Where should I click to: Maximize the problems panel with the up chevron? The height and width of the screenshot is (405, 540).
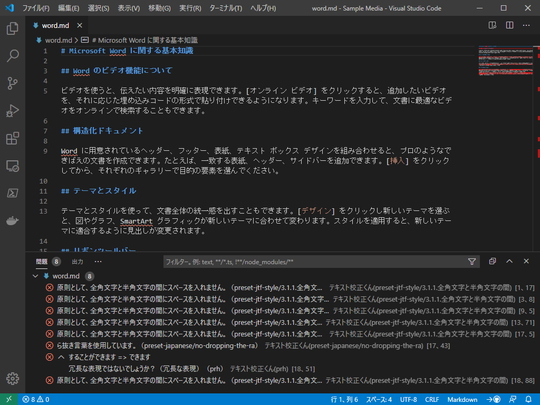pyautogui.click(x=509, y=261)
